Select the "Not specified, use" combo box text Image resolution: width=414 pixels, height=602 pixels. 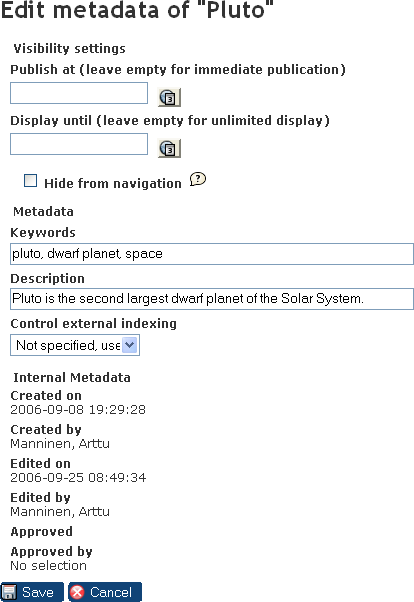coord(68,345)
